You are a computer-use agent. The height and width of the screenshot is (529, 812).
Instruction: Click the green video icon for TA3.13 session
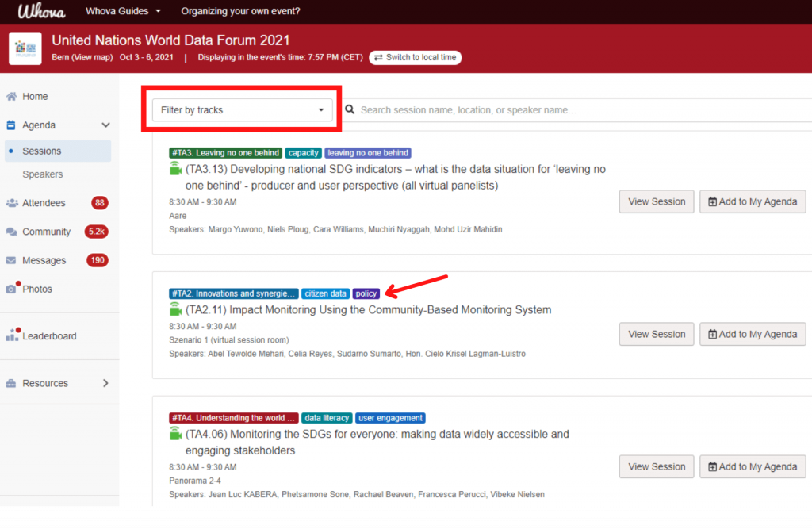click(175, 169)
